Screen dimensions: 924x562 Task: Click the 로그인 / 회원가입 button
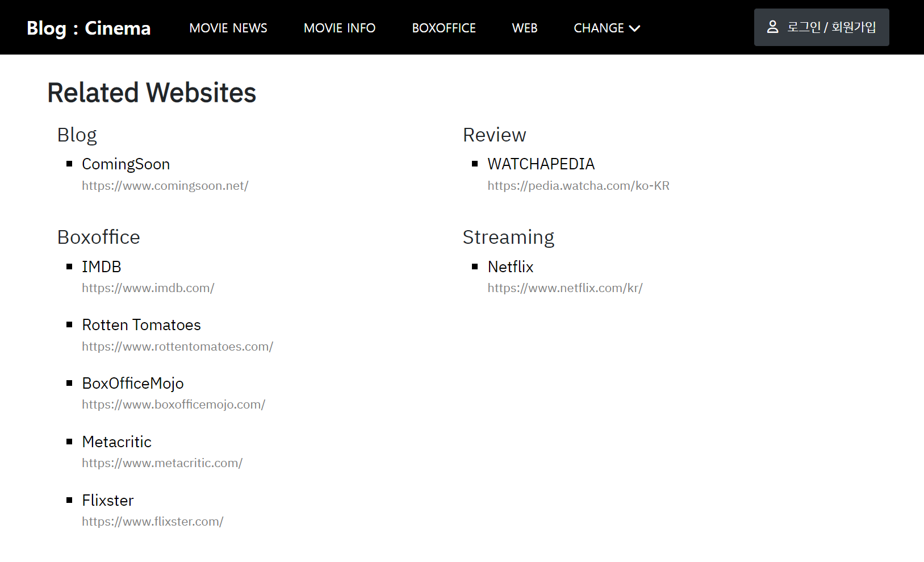[x=821, y=27]
